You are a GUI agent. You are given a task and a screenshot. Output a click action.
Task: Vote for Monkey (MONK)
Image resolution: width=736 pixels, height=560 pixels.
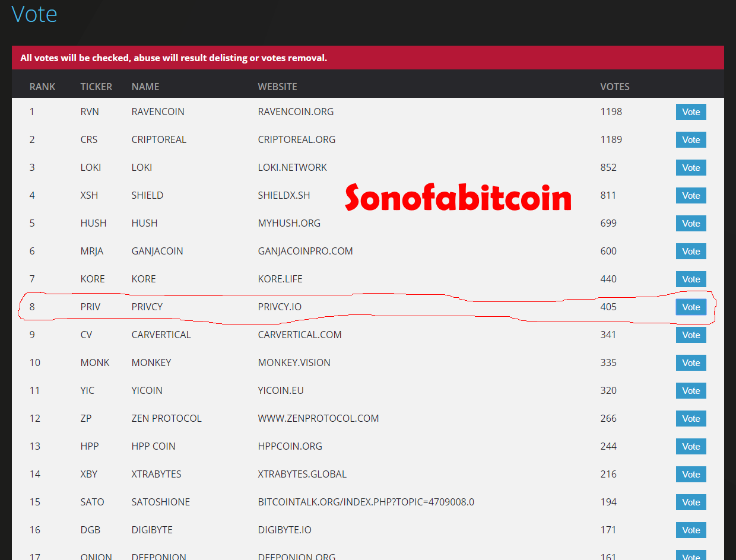[x=691, y=363]
